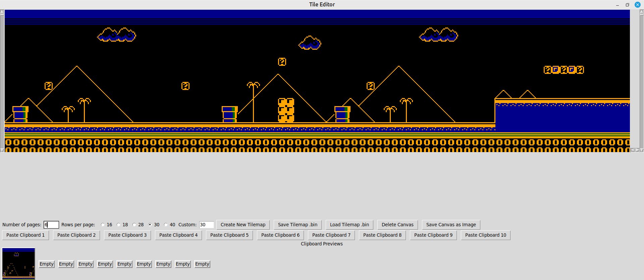Select 30 rows per page radio button
Image resolution: width=644 pixels, height=280 pixels.
coord(150,225)
